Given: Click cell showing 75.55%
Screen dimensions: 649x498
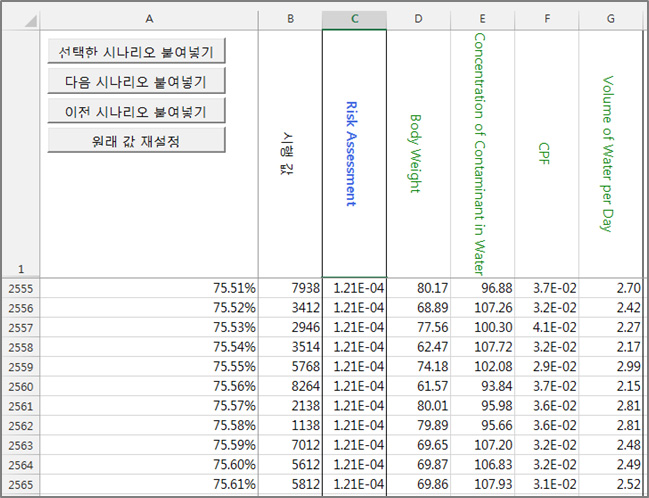Looking at the screenshot, I should [x=149, y=366].
